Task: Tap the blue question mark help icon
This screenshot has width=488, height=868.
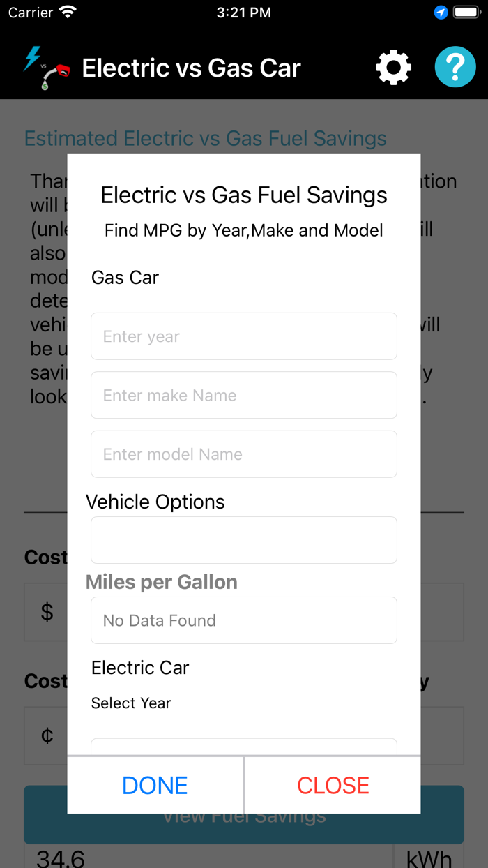Action: pyautogui.click(x=455, y=67)
